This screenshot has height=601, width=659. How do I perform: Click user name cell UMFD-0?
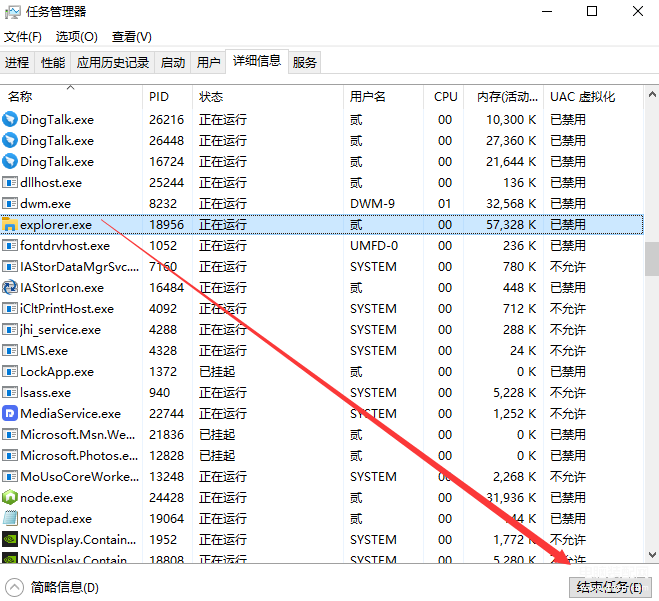click(374, 246)
